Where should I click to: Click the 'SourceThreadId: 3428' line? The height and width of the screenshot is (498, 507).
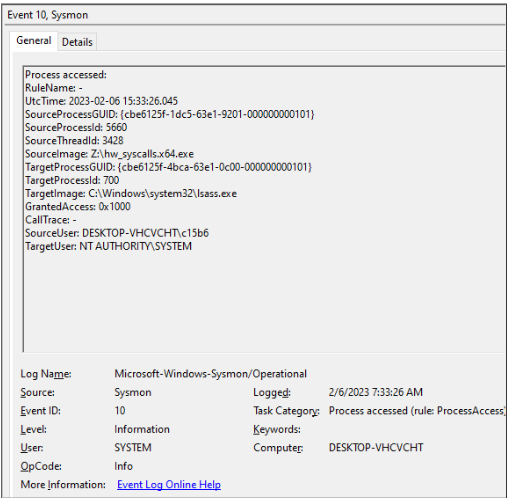tap(74, 141)
